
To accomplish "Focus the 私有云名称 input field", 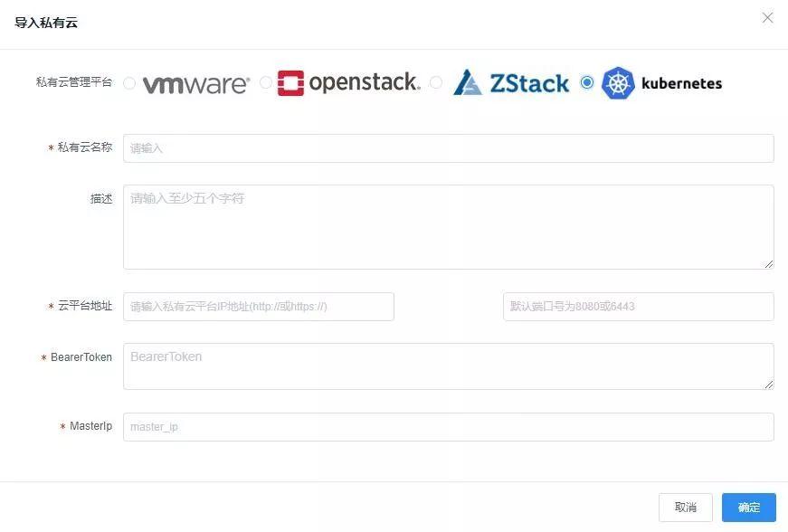I will 448,148.
